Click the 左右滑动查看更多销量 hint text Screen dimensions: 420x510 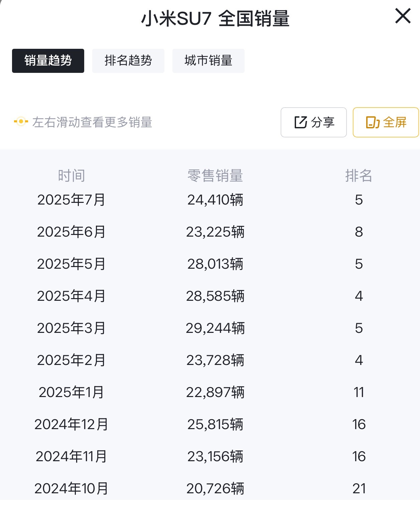coord(92,122)
